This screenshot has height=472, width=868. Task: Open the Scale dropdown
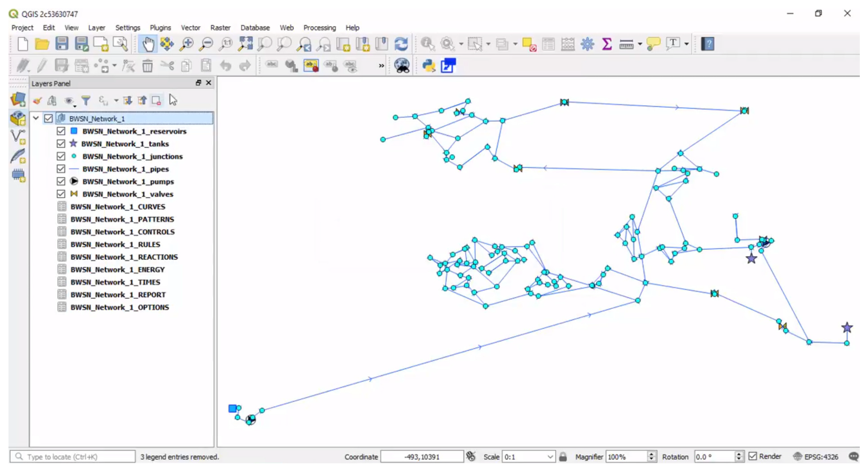tap(550, 457)
